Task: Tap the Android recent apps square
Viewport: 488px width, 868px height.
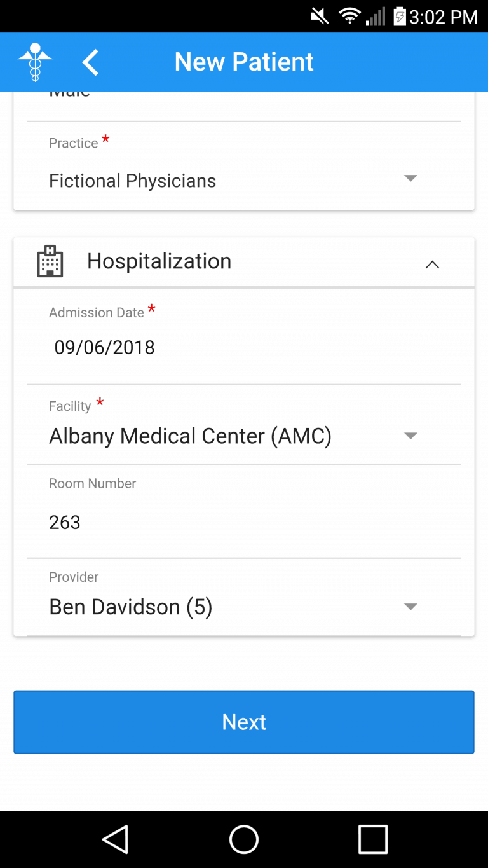Action: (x=373, y=839)
